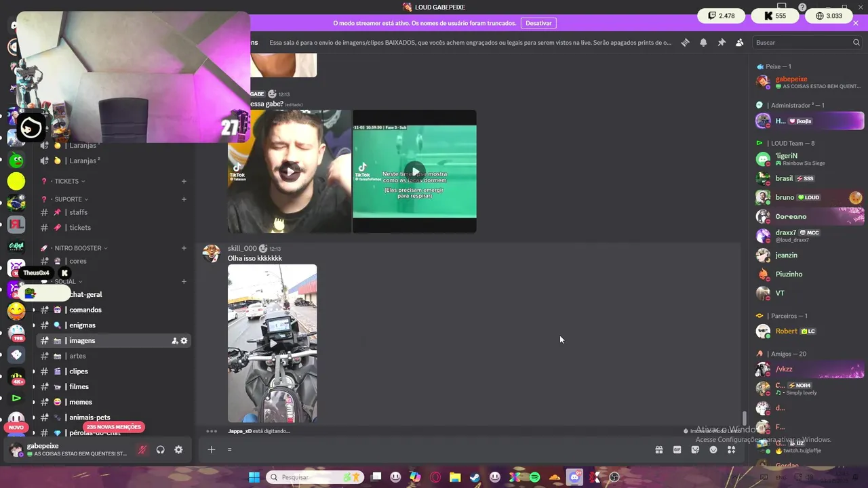Add channel to TICKETS category
Screen dimensions: 868x488
coord(184,181)
